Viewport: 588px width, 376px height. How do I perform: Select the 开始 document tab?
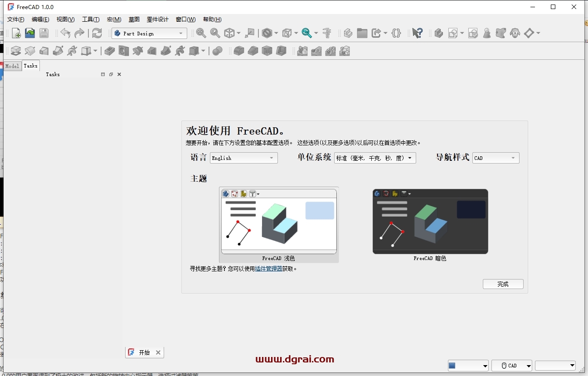[144, 352]
